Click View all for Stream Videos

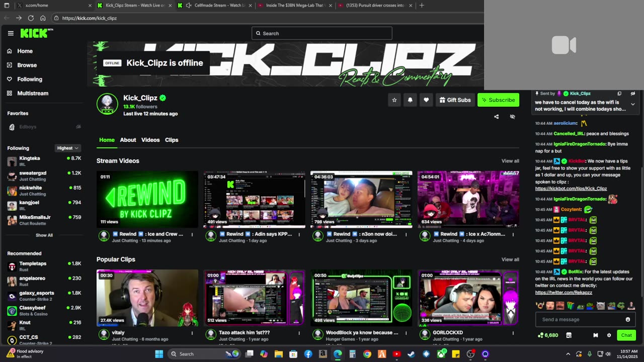pos(510,161)
